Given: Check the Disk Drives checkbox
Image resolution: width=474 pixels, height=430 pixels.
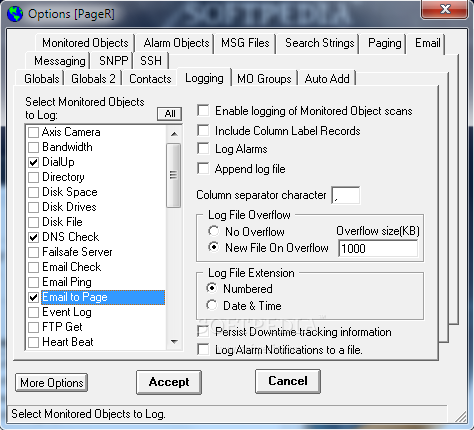Looking at the screenshot, I should [33, 207].
